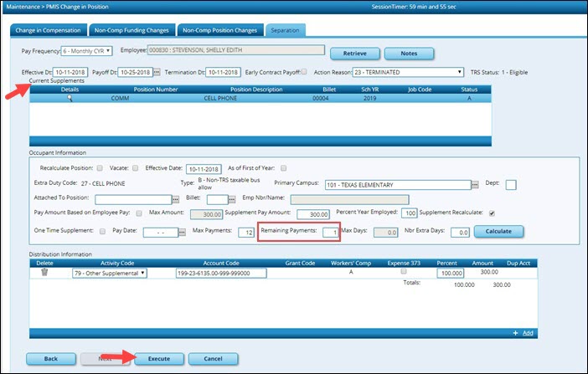Screen dimensions: 588x374
Task: Toggle Recalculate Position checkbox
Action: [100, 167]
